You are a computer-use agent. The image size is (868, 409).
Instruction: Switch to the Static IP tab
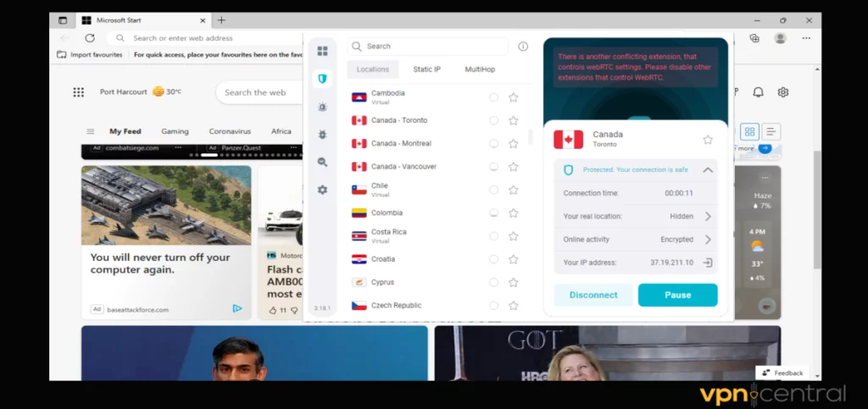pyautogui.click(x=427, y=69)
